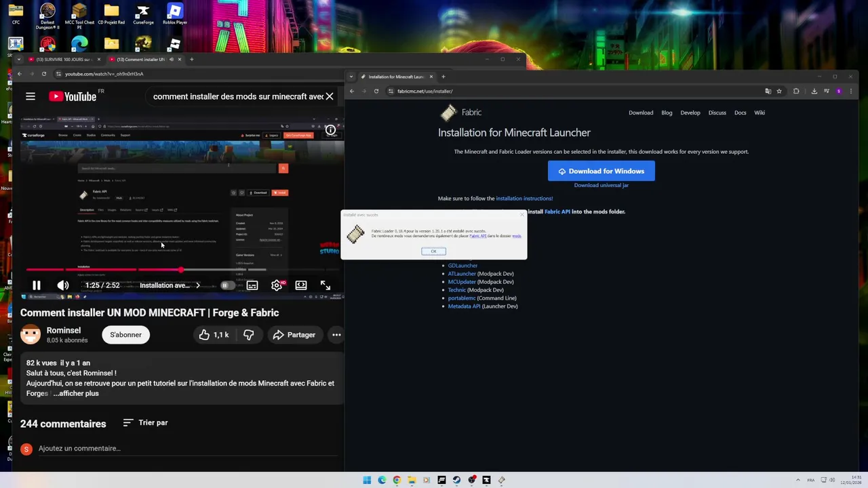Reload the fabricmc.net page
Viewport: 868px width, 488px height.
click(x=376, y=91)
